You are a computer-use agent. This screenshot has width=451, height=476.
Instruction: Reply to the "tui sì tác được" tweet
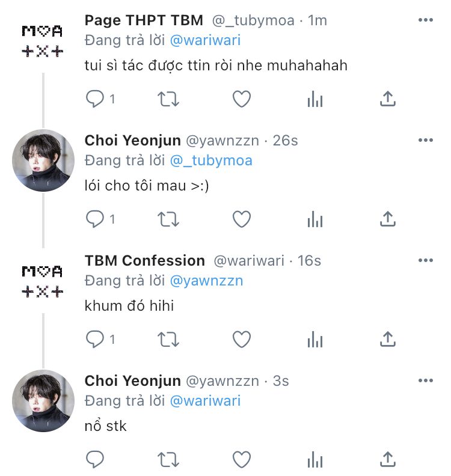[x=95, y=99]
